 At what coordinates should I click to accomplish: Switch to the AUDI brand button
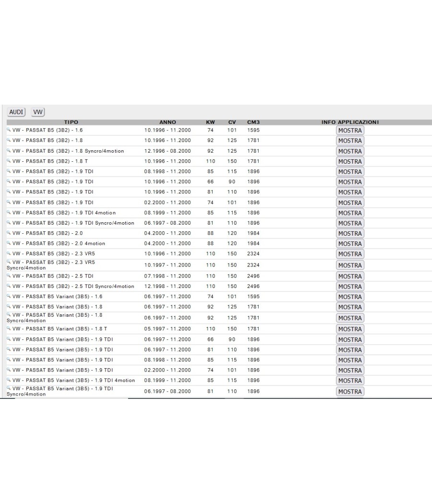[16, 112]
